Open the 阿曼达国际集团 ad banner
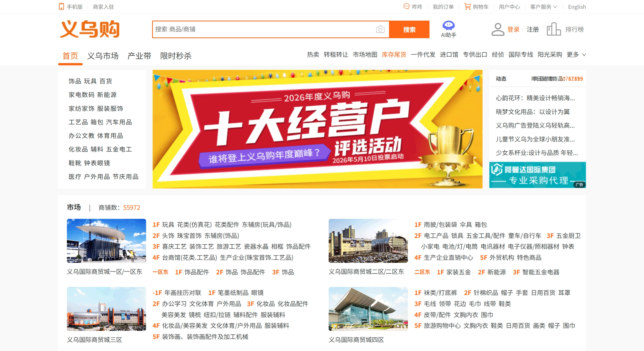The height and width of the screenshot is (351, 644). pos(538,175)
